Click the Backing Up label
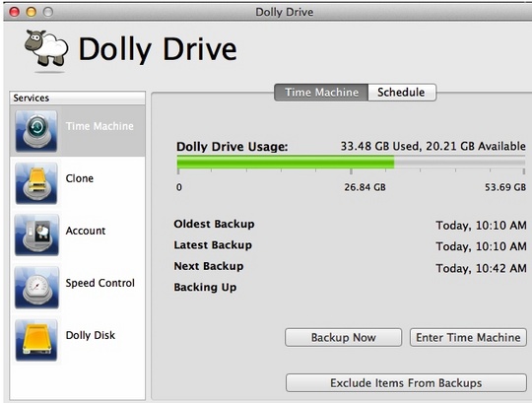The image size is (532, 403). click(205, 288)
